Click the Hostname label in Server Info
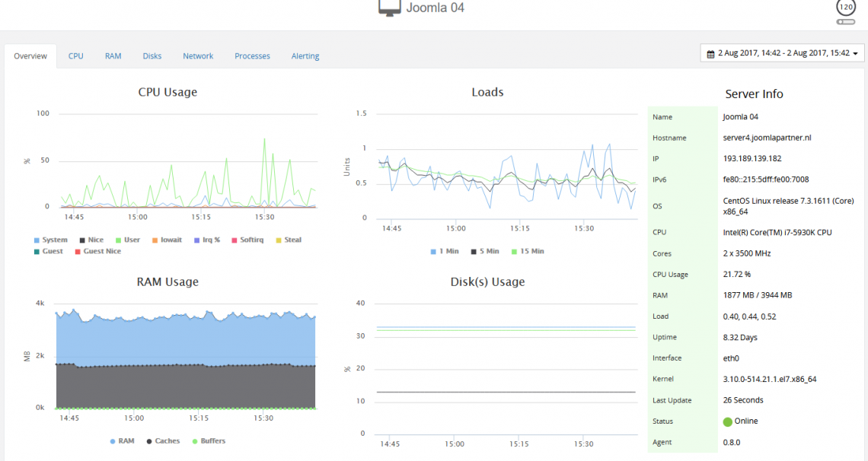The width and height of the screenshot is (868, 461). pyautogui.click(x=669, y=138)
